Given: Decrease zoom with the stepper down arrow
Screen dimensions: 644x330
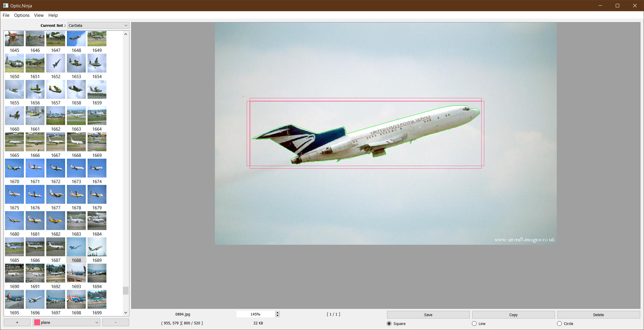Looking at the screenshot, I should 277,316.
